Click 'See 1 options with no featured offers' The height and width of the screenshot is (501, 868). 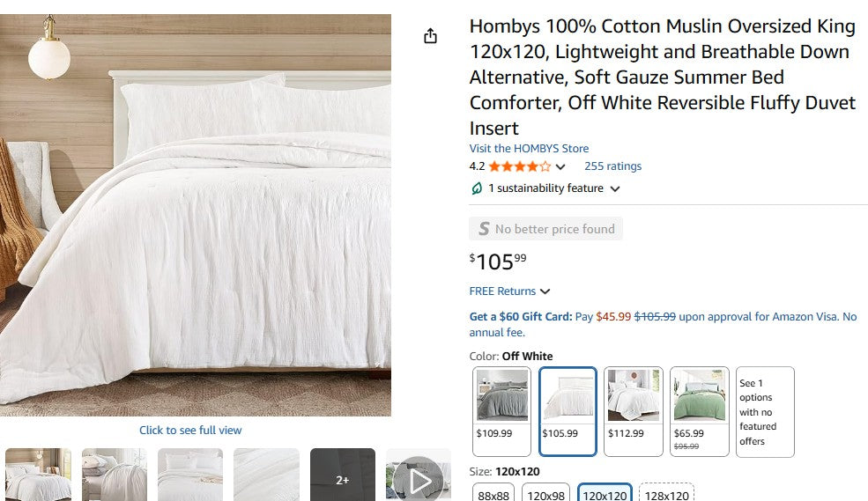point(765,411)
